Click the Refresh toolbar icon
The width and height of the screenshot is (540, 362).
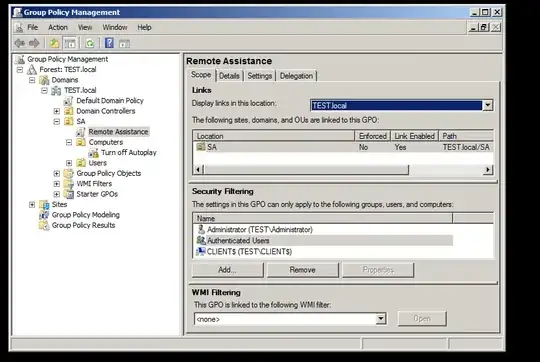pos(90,43)
